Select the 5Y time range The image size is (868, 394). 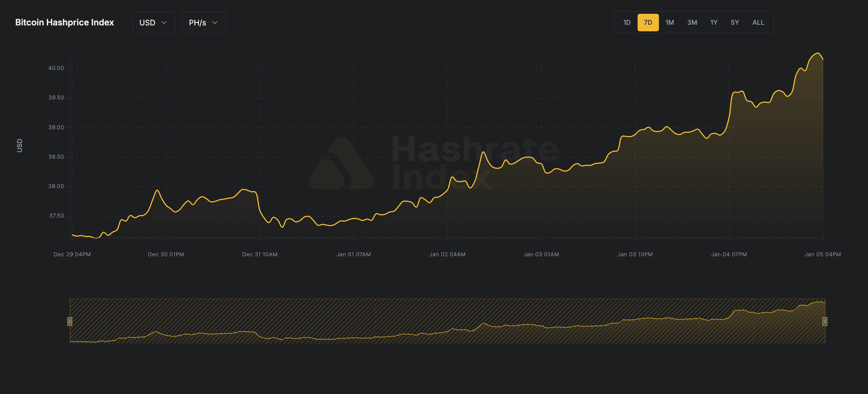[x=735, y=22]
